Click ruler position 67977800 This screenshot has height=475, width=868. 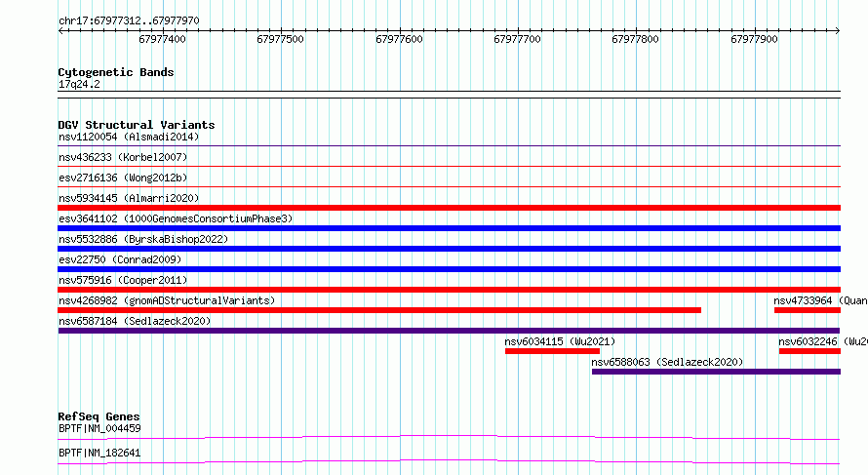point(636,39)
